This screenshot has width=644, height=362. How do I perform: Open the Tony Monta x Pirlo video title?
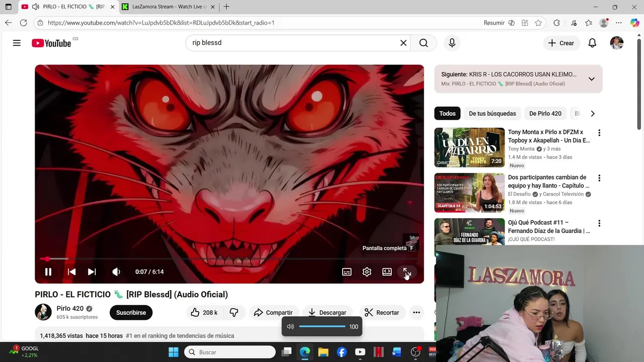point(549,136)
